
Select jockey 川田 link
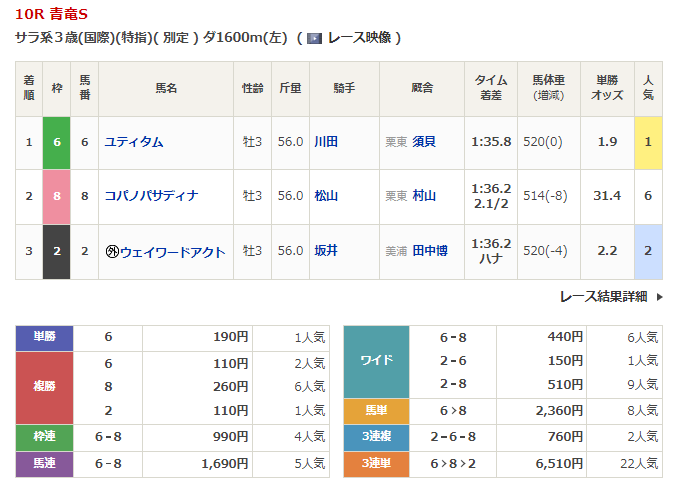click(325, 142)
